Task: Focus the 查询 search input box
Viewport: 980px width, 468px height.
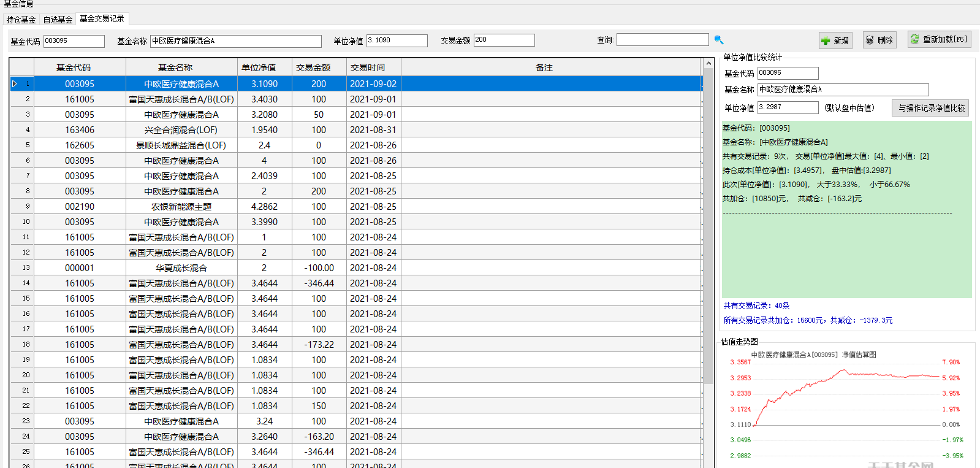Action: (x=662, y=40)
